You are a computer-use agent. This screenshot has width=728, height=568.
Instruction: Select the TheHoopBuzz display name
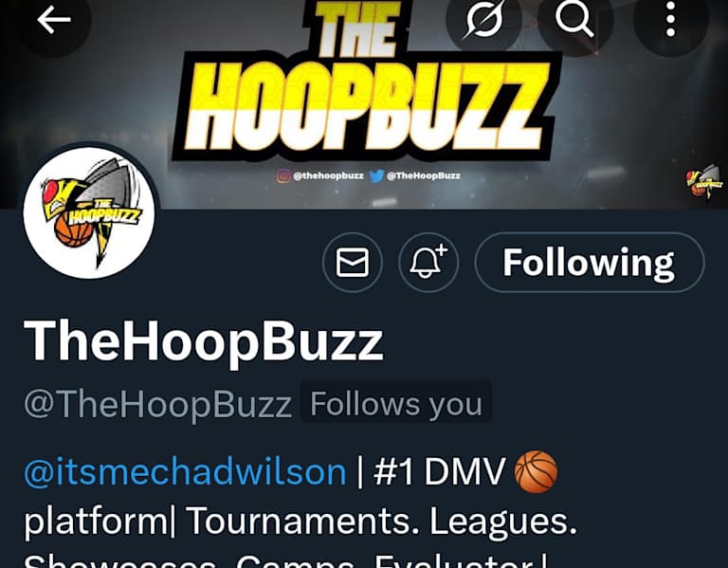coord(204,341)
